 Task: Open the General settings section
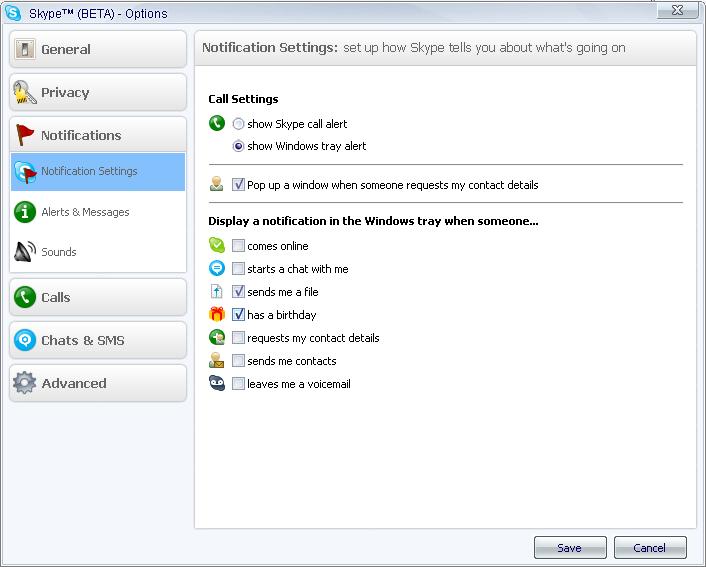(98, 49)
